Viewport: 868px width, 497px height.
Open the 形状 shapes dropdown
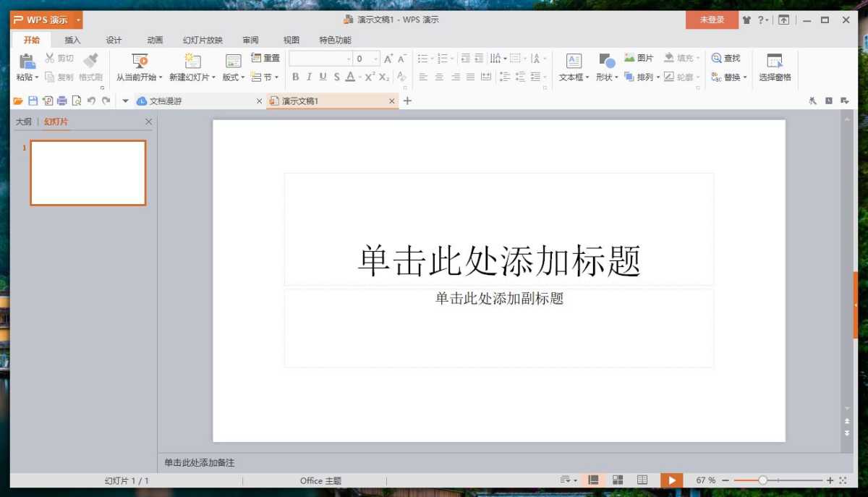(606, 67)
